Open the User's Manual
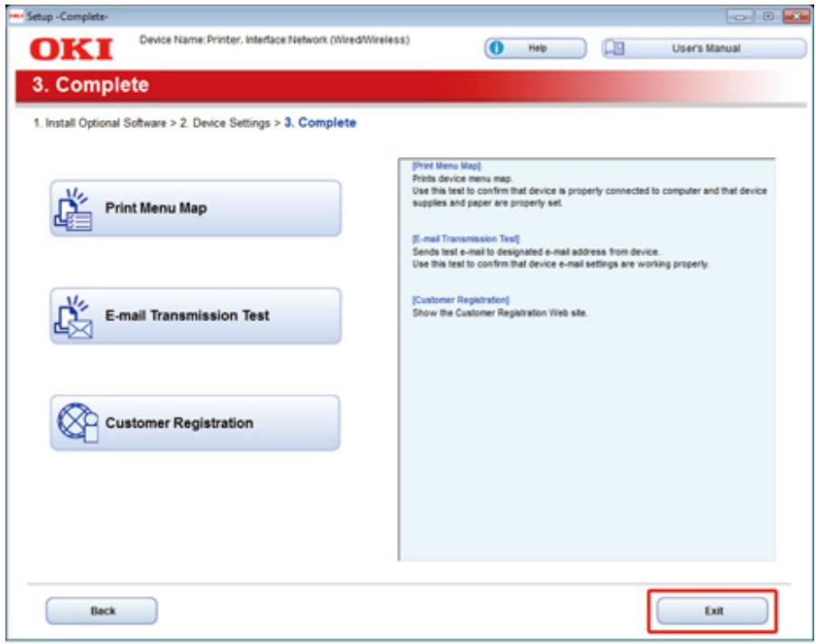 [706, 49]
